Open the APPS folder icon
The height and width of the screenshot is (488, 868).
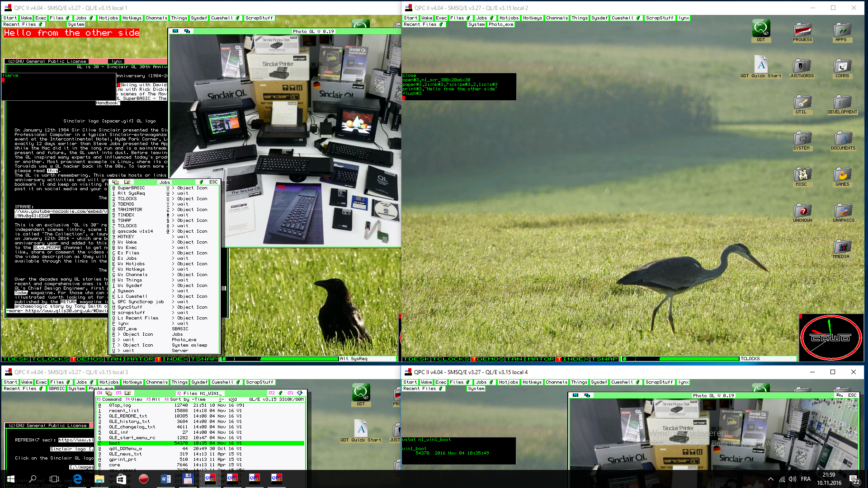click(842, 32)
